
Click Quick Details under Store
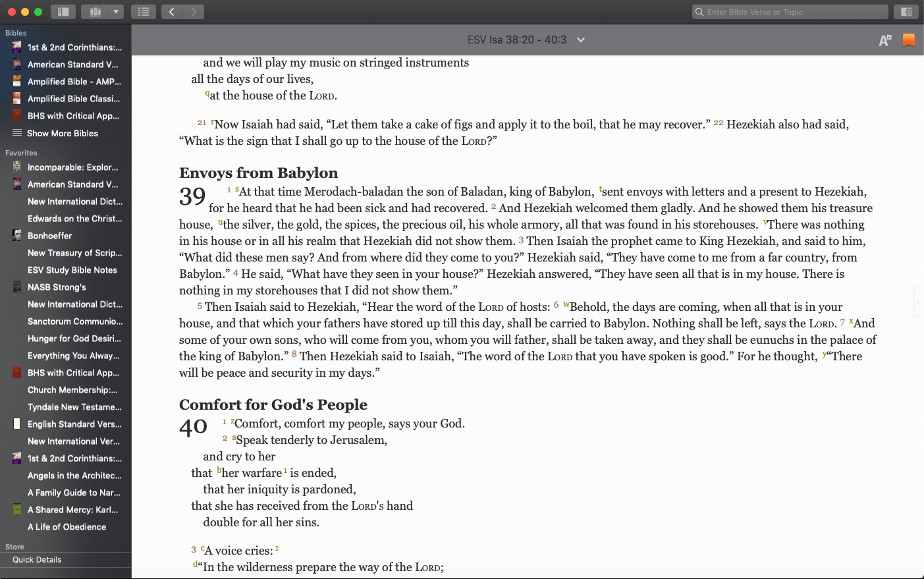[x=37, y=560]
